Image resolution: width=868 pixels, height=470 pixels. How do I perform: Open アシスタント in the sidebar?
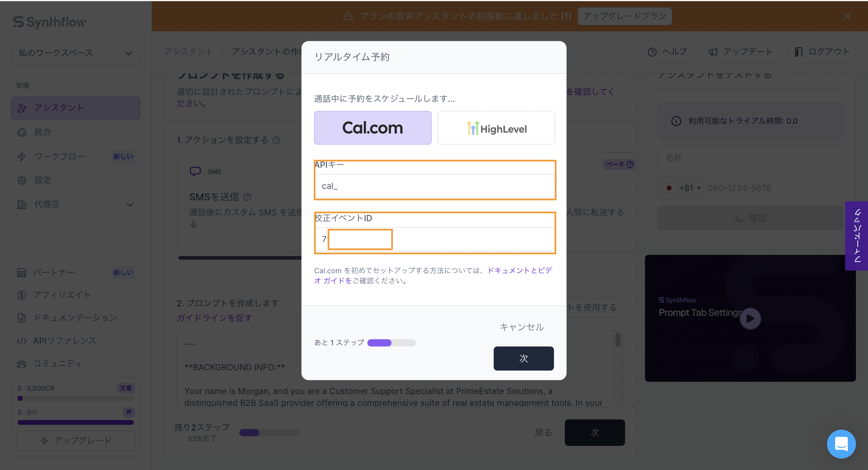pos(76,108)
